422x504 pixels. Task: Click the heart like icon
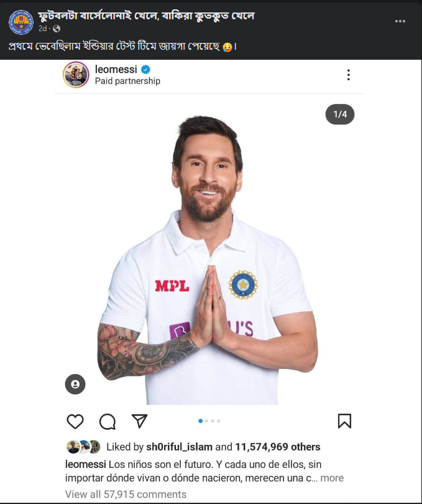75,421
